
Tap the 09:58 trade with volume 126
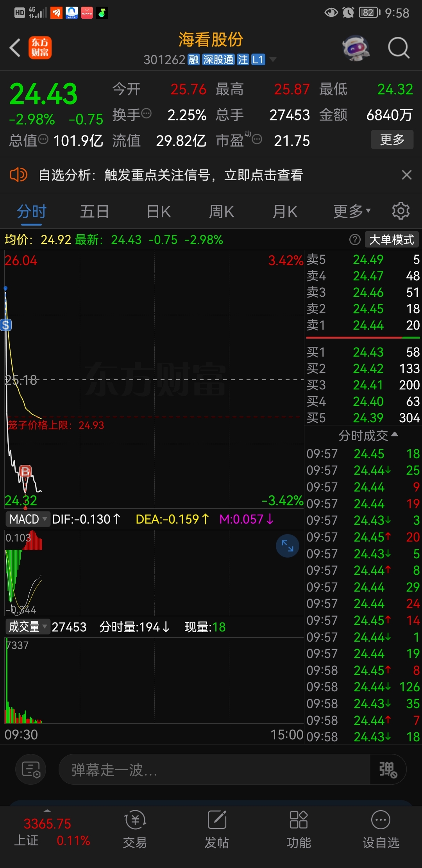pyautogui.click(x=363, y=687)
